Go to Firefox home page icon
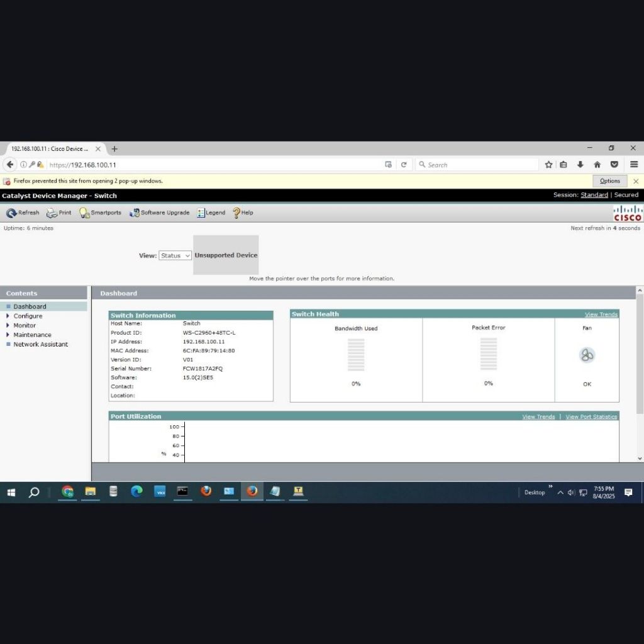Screen dimensions: 644x644 coord(597,165)
